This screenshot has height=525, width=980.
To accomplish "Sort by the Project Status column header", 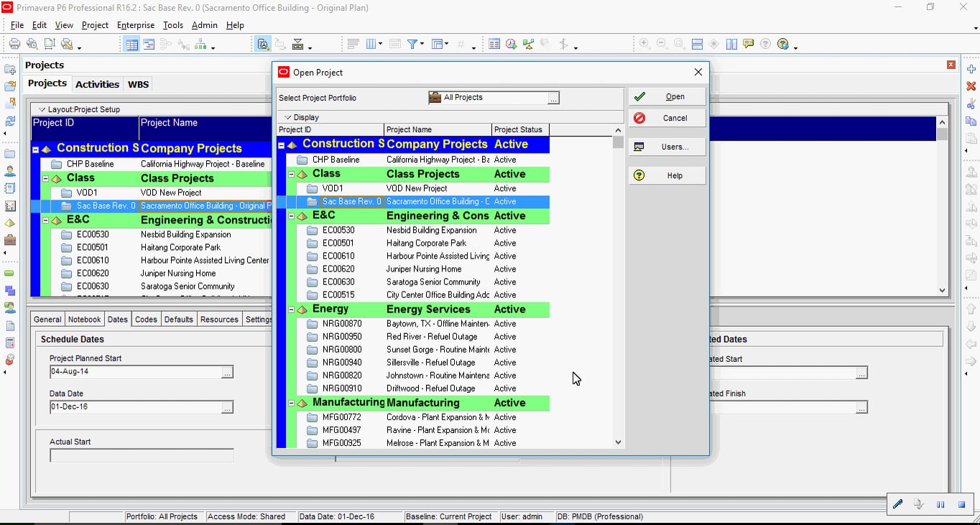I will pyautogui.click(x=521, y=130).
